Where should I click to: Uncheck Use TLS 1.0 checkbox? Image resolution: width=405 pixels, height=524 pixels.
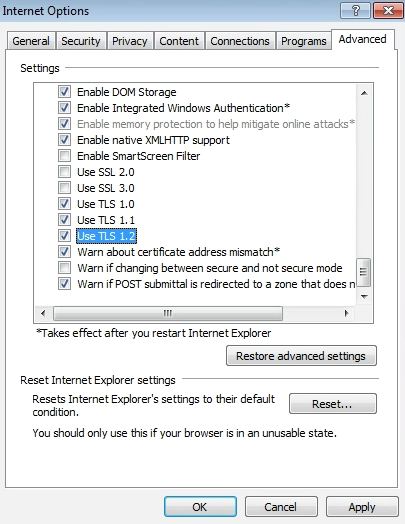pos(64,204)
